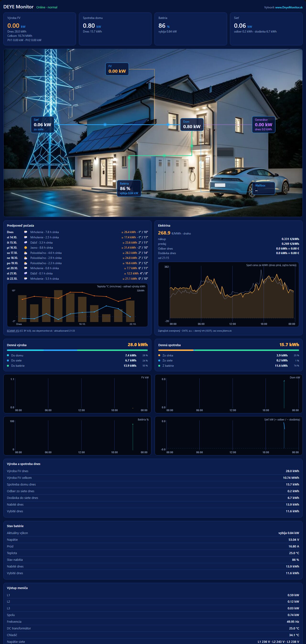The width and height of the screenshot is (306, 644).
Task: Click the Denná výroba segmented progress bar
Action: tap(77, 350)
